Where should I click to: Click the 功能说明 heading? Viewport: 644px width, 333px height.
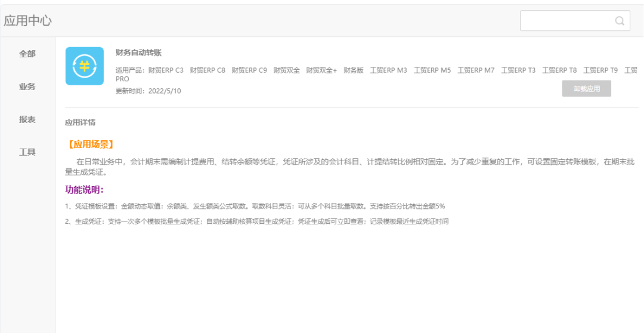[x=84, y=190]
